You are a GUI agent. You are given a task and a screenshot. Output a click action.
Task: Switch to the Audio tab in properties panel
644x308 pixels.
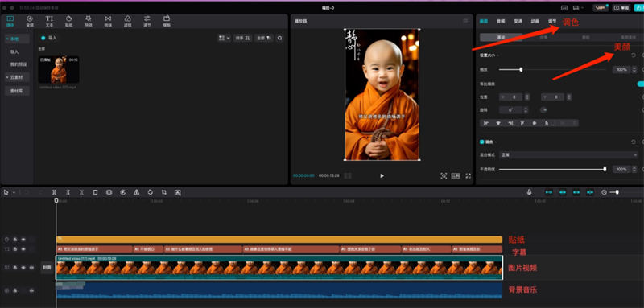click(x=500, y=21)
